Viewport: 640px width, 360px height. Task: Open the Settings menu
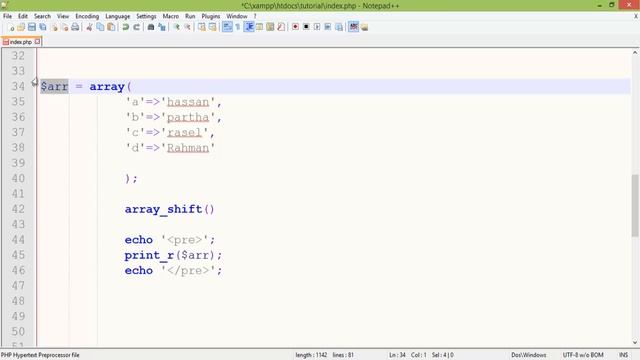click(146, 16)
